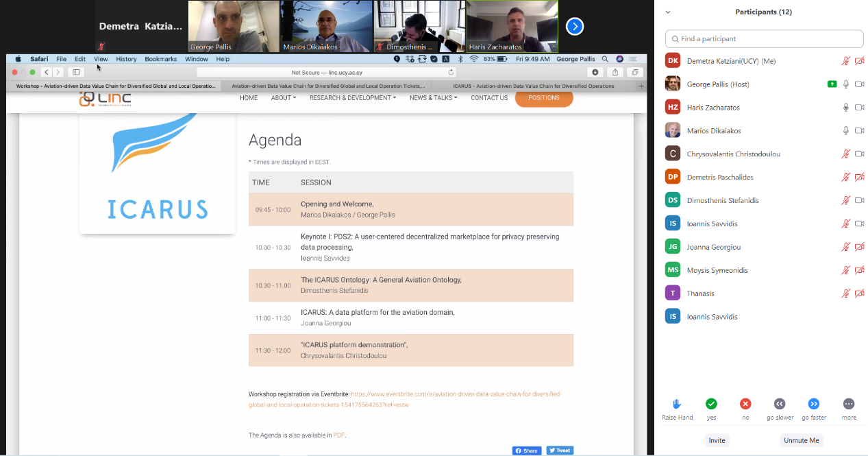Open the Bookmarks menu in Safari
Viewport: 868px width, 456px height.
[x=161, y=59]
